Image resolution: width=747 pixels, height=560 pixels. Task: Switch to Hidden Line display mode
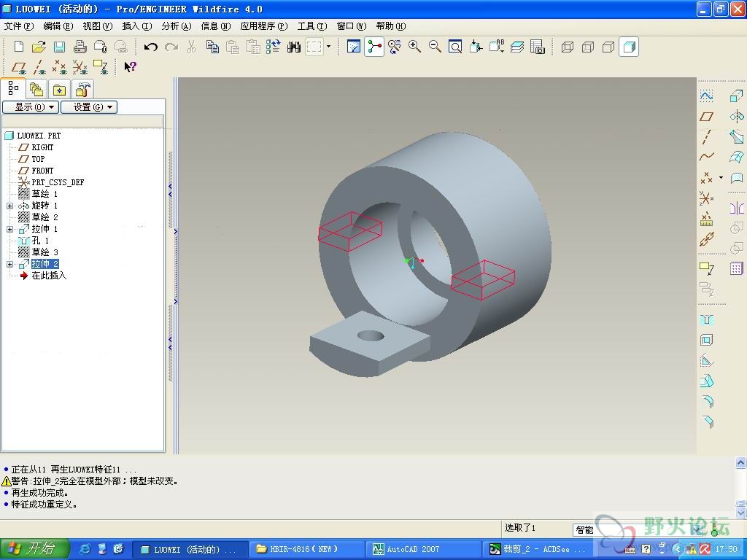pos(588,47)
